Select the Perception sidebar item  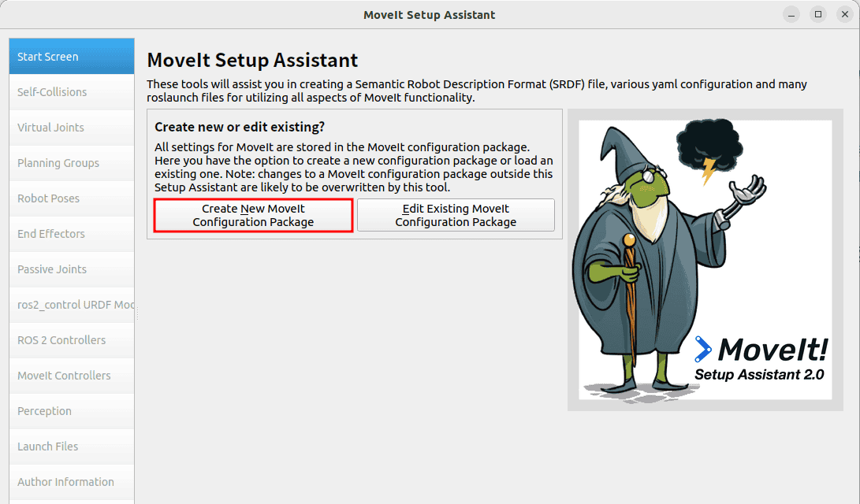click(x=71, y=411)
